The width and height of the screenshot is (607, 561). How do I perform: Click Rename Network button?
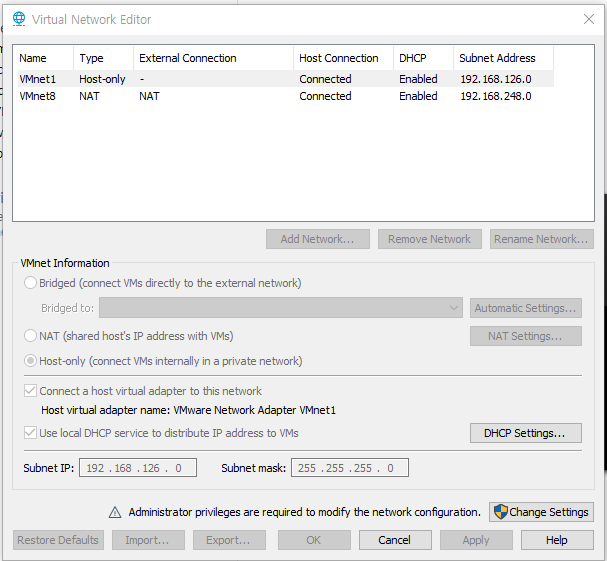point(542,239)
